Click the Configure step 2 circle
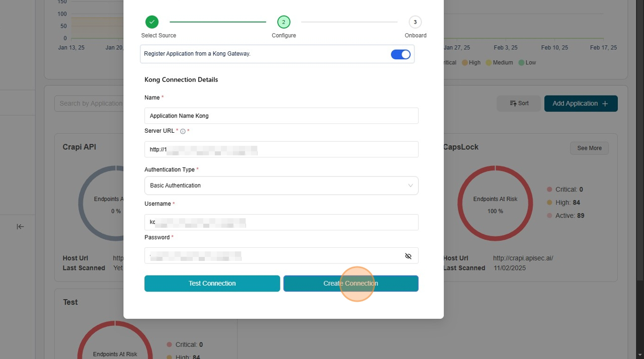The height and width of the screenshot is (359, 644). pos(284,22)
